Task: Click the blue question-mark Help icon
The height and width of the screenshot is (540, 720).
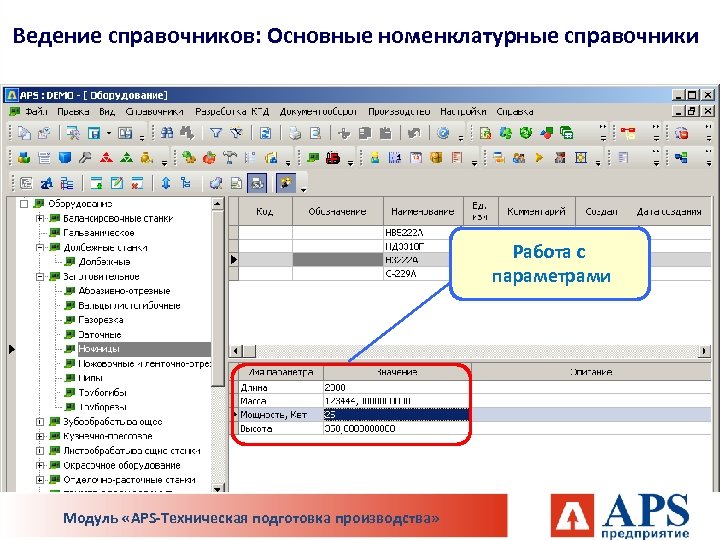Action: point(443,133)
